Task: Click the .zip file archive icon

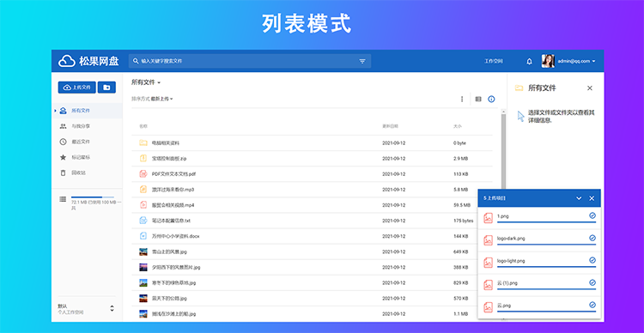Action: [x=143, y=158]
